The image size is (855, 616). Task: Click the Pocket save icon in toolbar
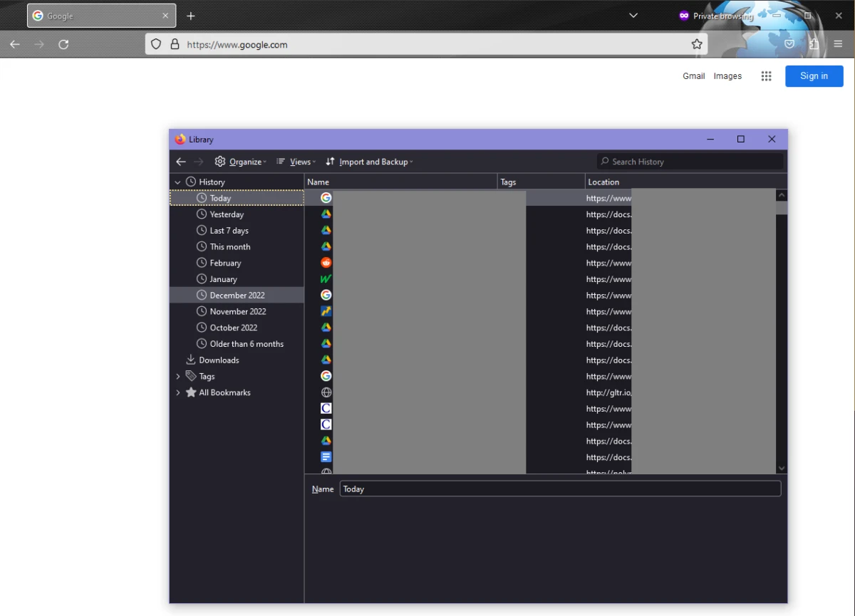tap(789, 44)
